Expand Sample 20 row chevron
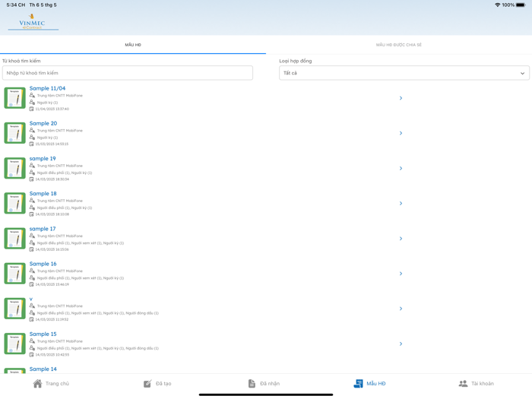The image size is (532, 399). (x=401, y=133)
